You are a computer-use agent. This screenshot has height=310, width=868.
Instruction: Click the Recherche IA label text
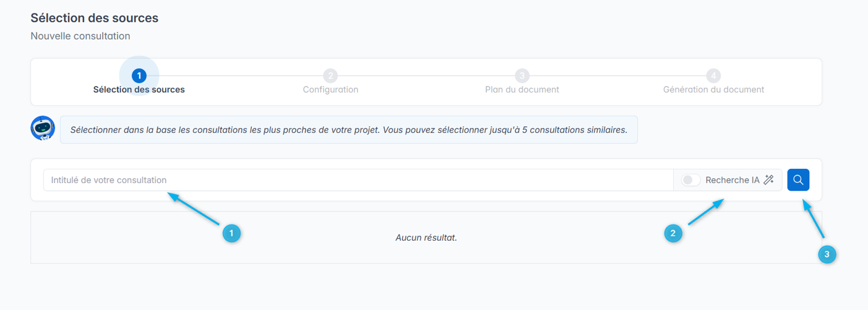click(732, 180)
